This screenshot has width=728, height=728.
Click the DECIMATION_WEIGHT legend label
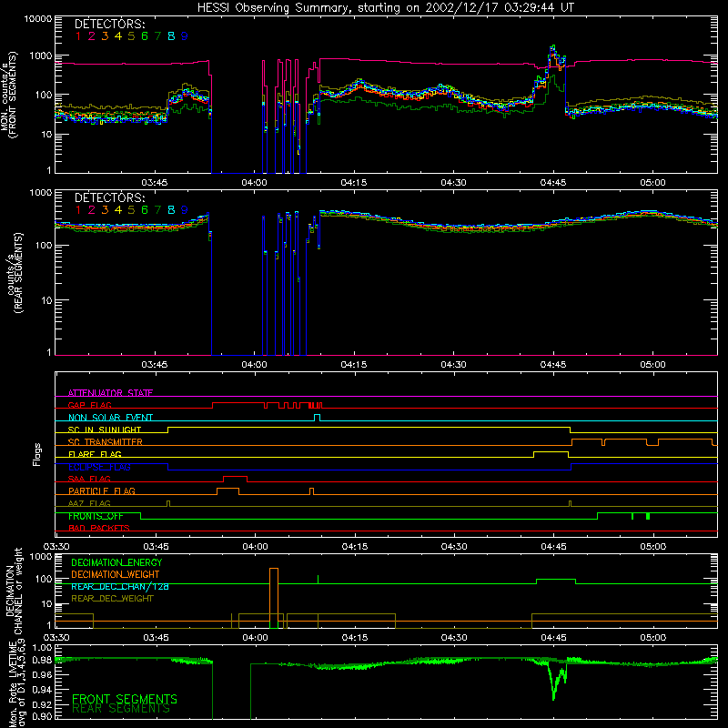(116, 574)
